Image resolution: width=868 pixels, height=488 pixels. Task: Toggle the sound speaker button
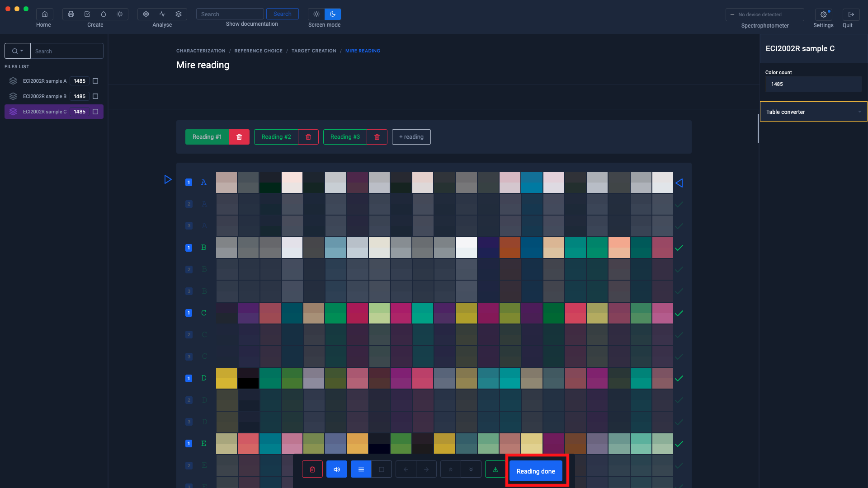[337, 469]
